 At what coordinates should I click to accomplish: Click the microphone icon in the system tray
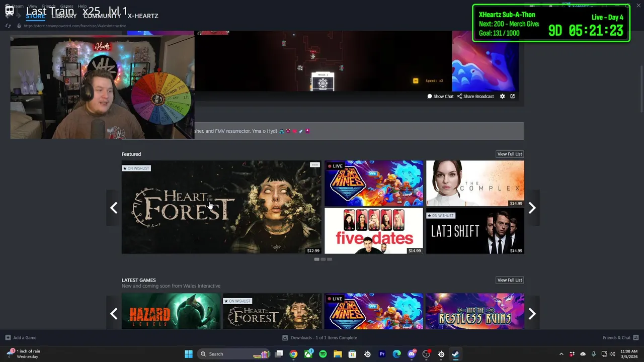pos(594,354)
